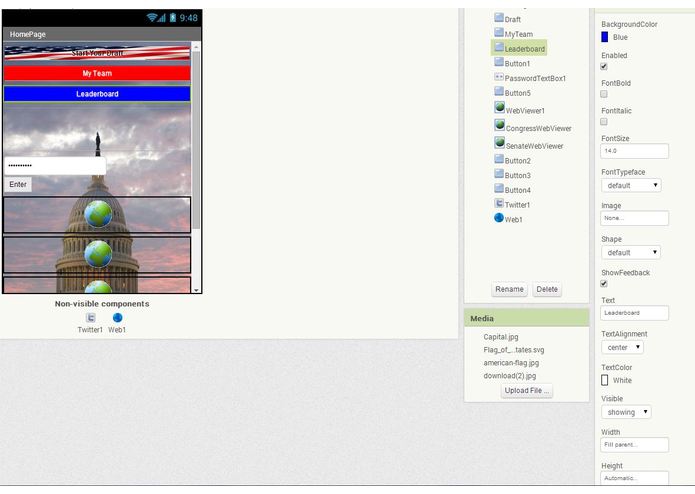This screenshot has width=695, height=494.
Task: Select the Button3 icon in the components list
Action: (499, 174)
